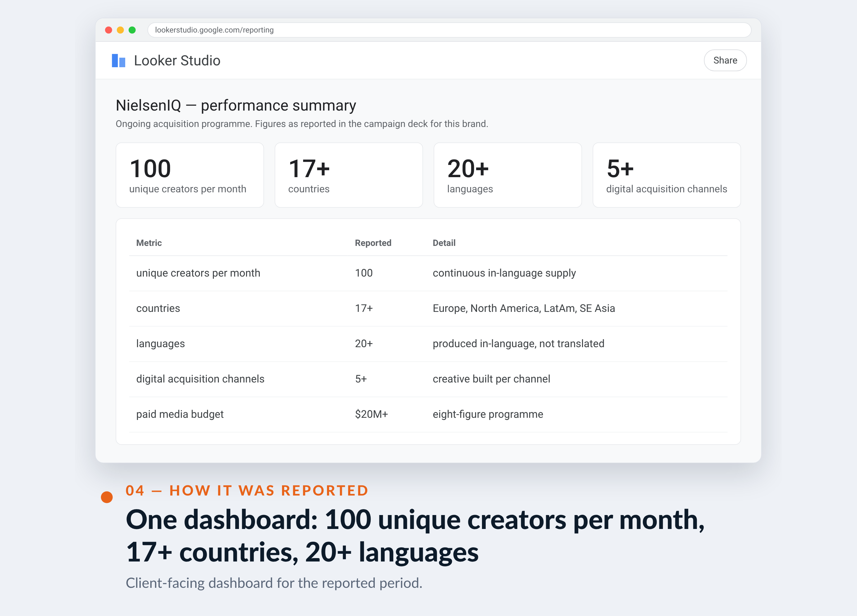
Task: Click the 'countries' table row label
Action: click(x=158, y=308)
